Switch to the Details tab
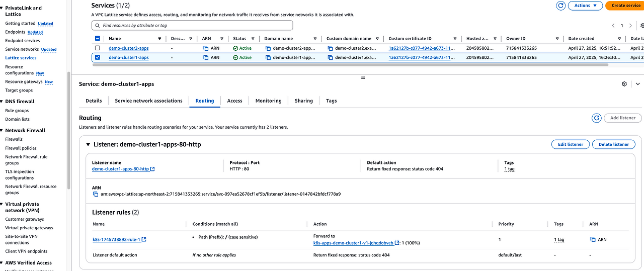Viewport: 644px width, 271px height. point(94,101)
